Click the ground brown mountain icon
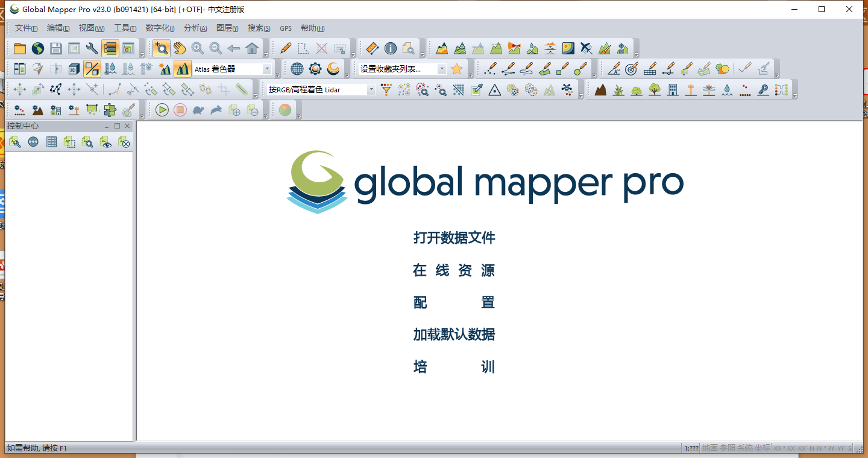 point(601,90)
